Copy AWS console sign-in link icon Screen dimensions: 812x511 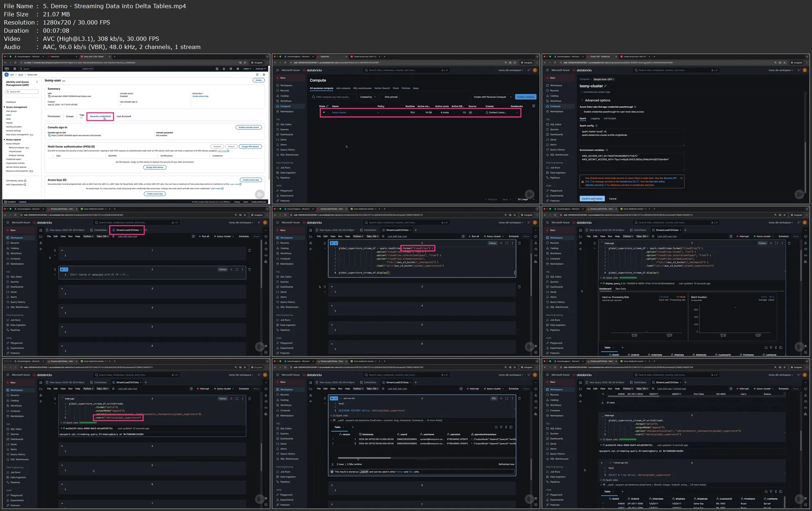tap(49, 135)
